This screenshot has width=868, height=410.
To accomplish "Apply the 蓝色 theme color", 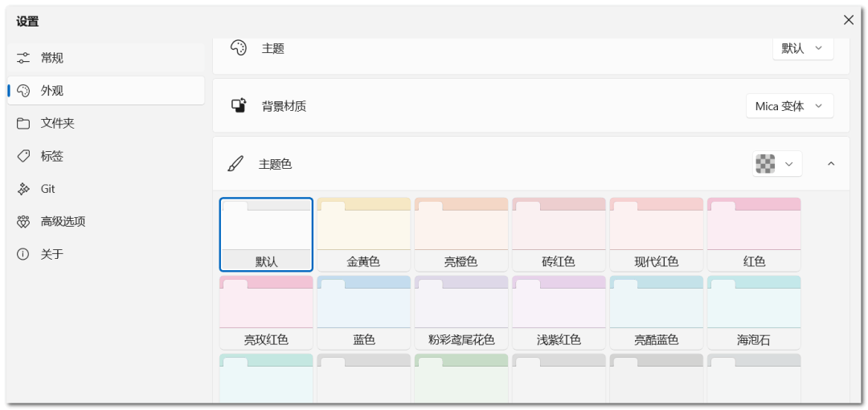I will point(363,312).
